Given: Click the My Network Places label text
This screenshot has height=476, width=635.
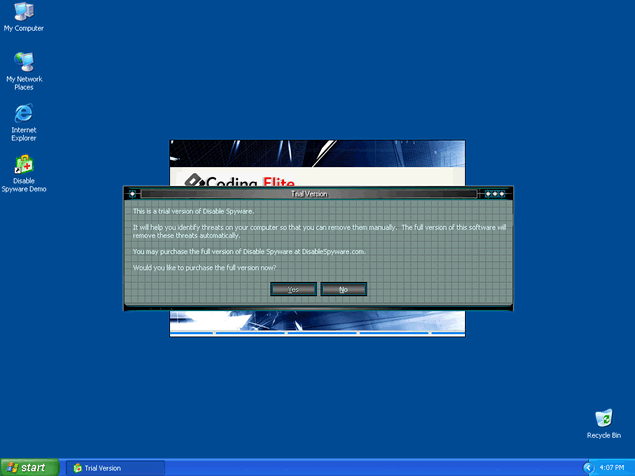Looking at the screenshot, I should (x=23, y=83).
